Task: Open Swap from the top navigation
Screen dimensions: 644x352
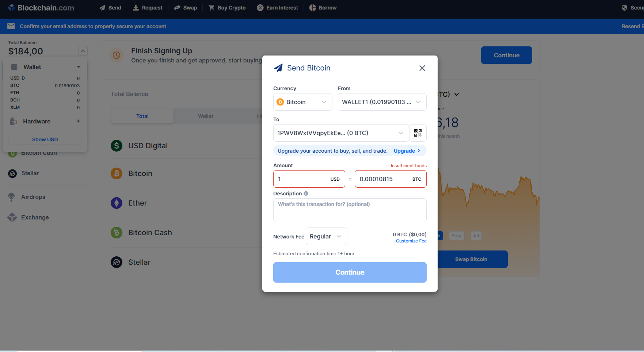Action: (185, 8)
